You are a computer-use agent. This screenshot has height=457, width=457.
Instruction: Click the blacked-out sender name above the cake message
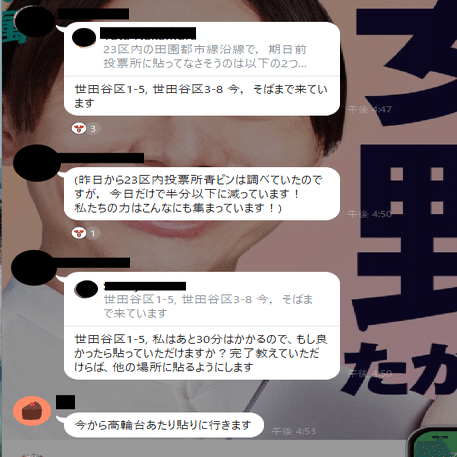click(65, 402)
